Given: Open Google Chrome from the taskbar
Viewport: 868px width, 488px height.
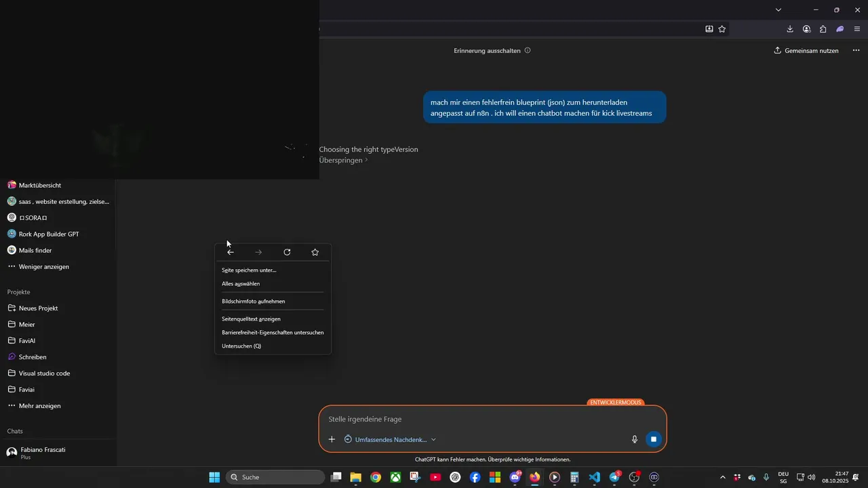Looking at the screenshot, I should coord(376,477).
